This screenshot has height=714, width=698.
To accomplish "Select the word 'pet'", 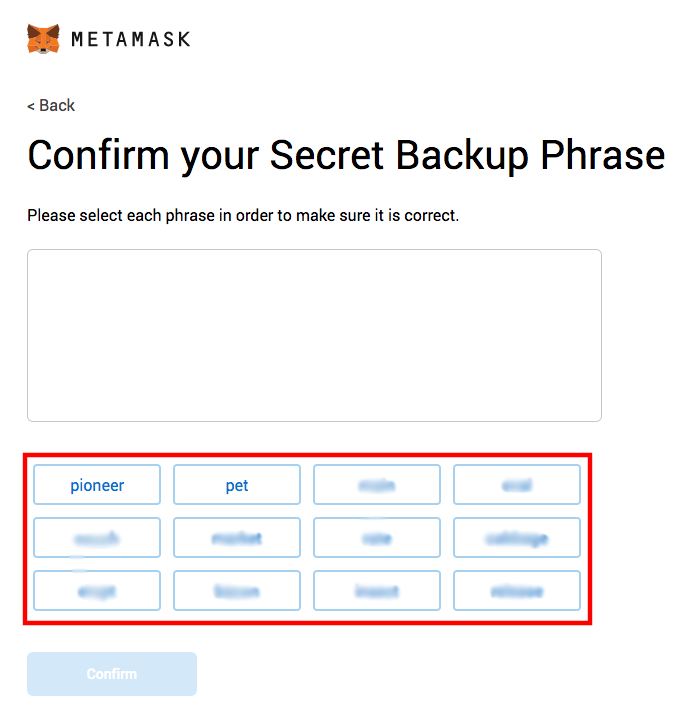I will 237,485.
